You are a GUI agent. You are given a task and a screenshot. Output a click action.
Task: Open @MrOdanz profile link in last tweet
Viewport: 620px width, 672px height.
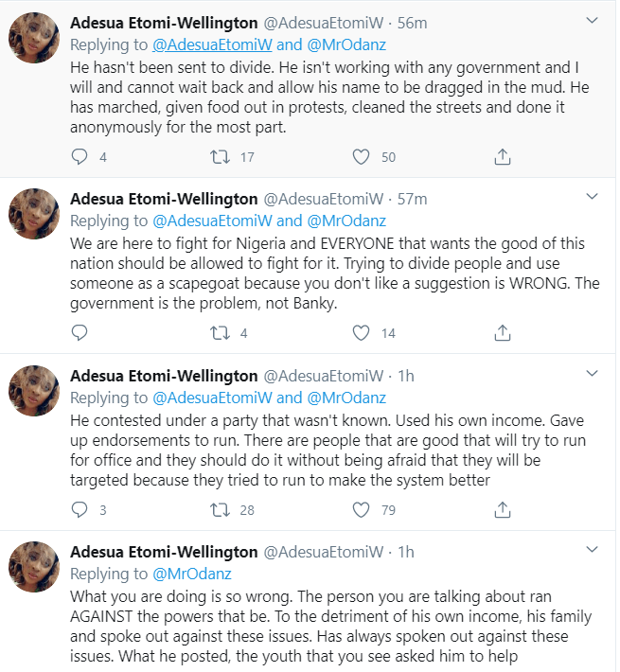191,574
